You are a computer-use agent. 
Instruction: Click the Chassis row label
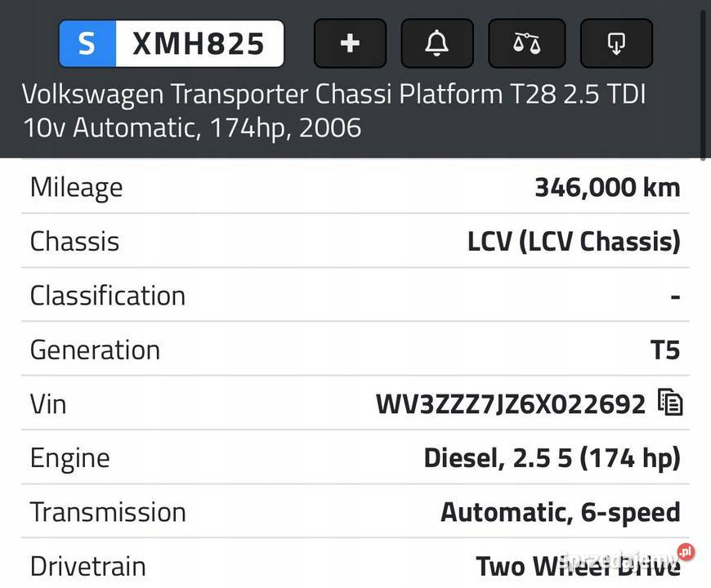click(x=75, y=242)
